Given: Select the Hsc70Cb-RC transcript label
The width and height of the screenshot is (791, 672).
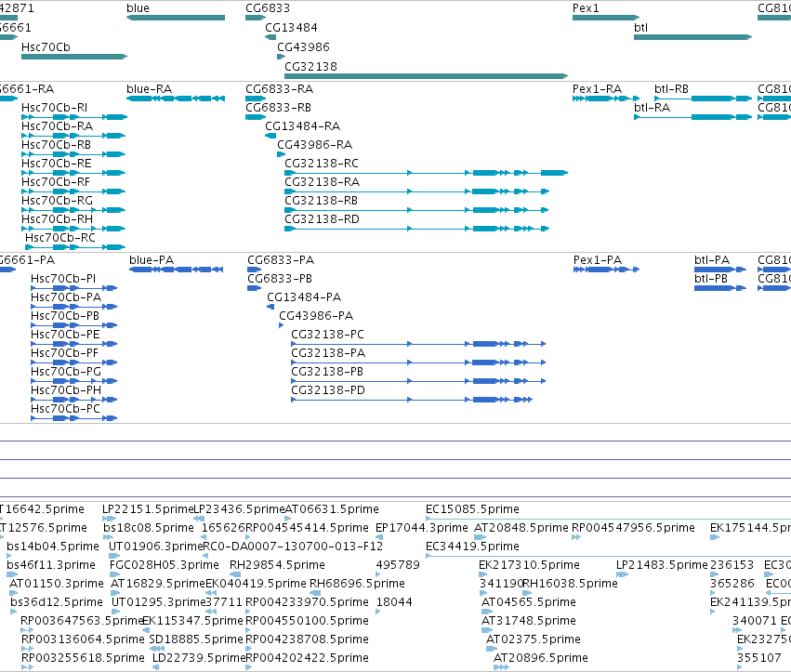Looking at the screenshot, I should point(60,238).
